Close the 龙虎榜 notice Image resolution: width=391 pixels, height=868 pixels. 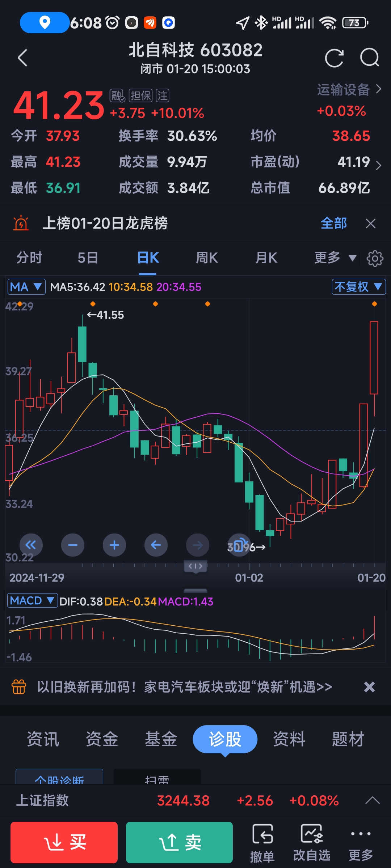(x=371, y=224)
